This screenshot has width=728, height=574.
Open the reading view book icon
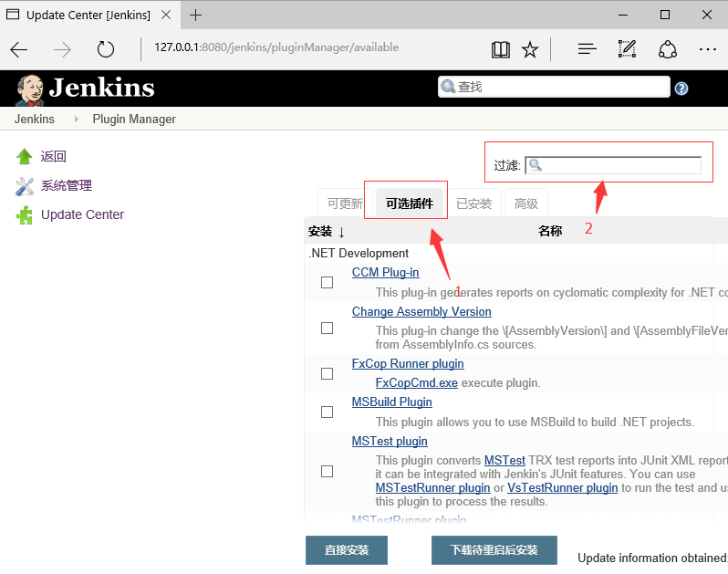pos(501,49)
